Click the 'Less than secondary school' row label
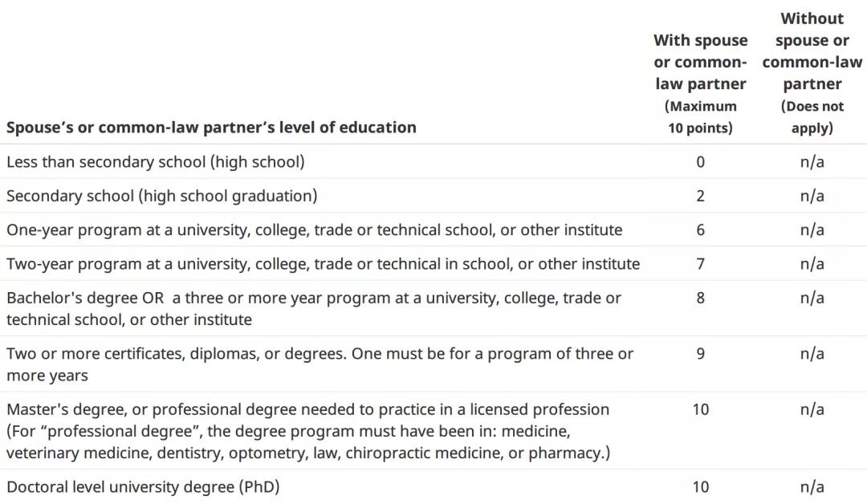This screenshot has width=867, height=504. [x=156, y=162]
